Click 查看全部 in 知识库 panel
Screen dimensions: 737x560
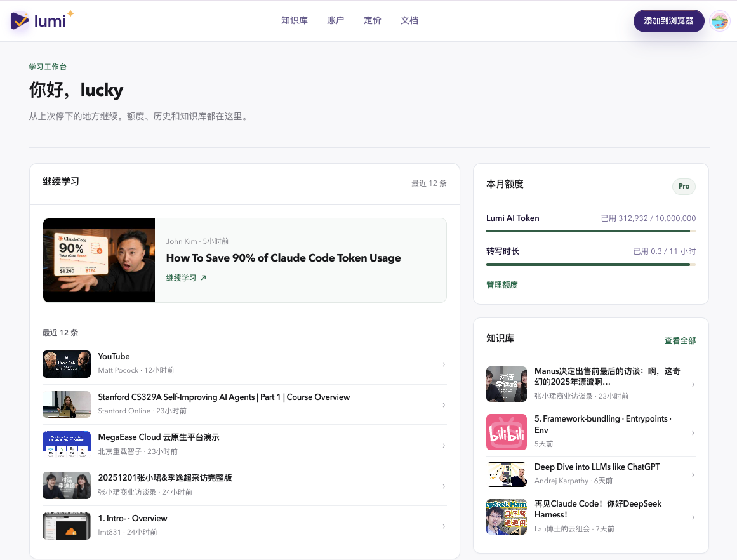[x=680, y=341]
